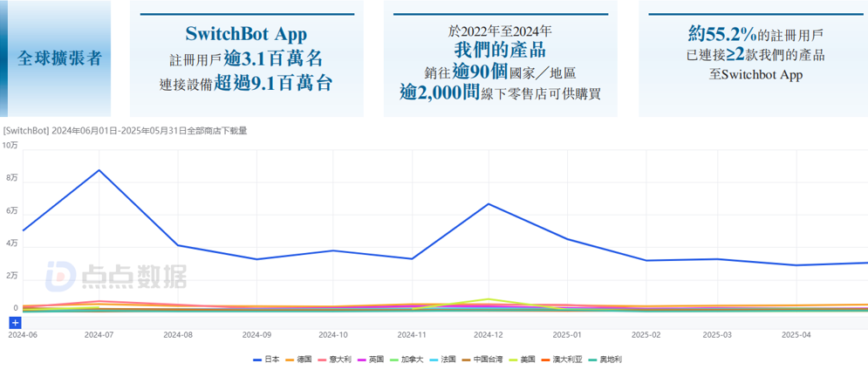The height and width of the screenshot is (377, 868).
Task: Click the 約55.2%的註冊用戶 text
Action: pos(755,34)
